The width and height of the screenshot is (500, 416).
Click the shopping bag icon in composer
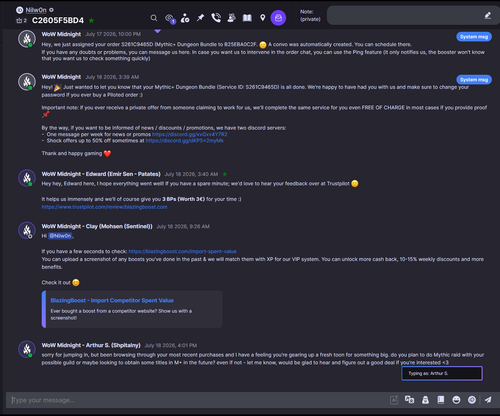coord(425,400)
